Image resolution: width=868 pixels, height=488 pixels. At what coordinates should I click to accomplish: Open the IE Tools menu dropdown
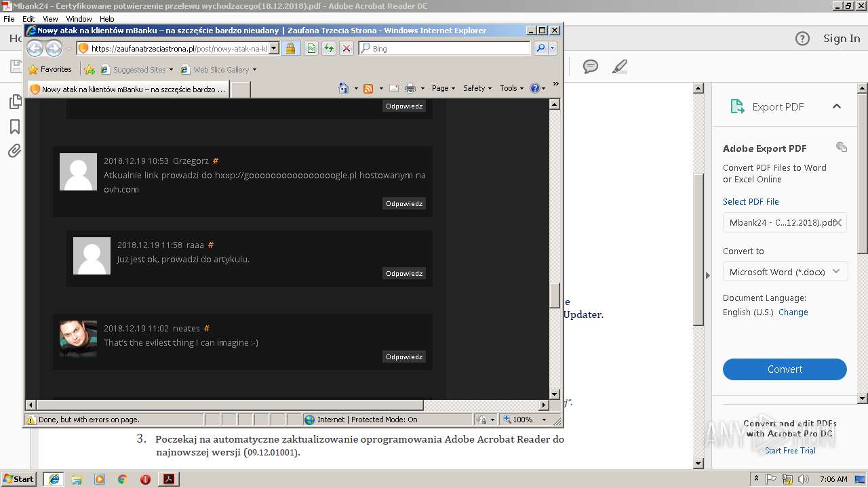point(512,88)
